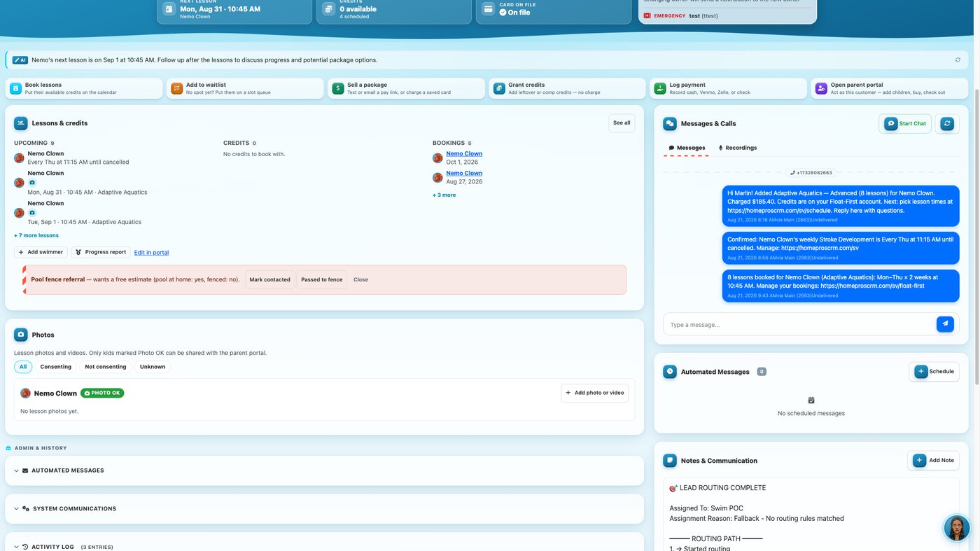The image size is (980, 551).
Task: Click Nemo Clown avatar in Photos card
Action: point(26,393)
